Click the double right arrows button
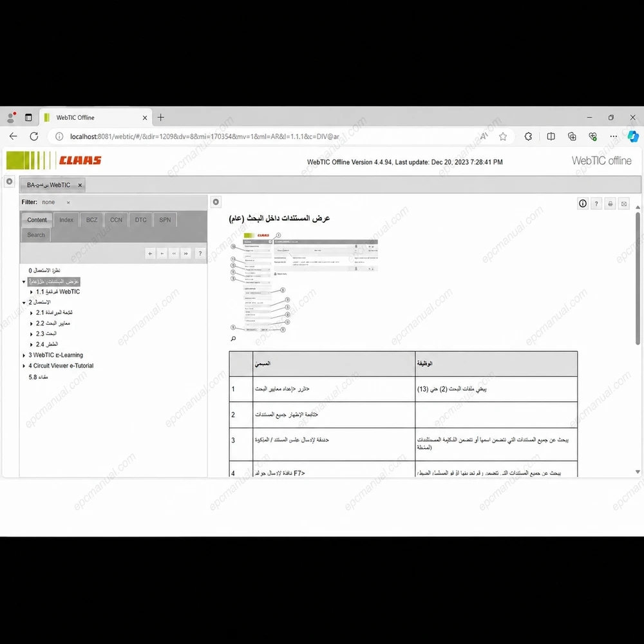 (186, 253)
